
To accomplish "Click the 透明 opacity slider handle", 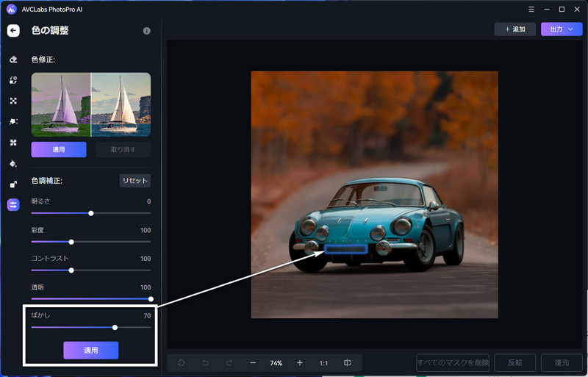I will click(x=151, y=299).
